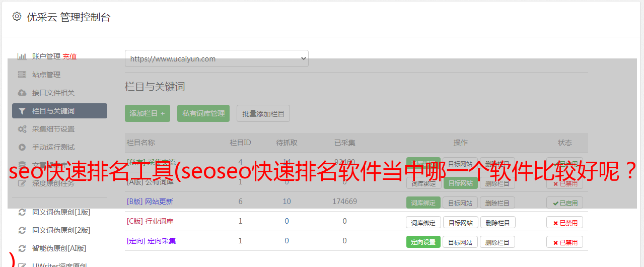The width and height of the screenshot is (644, 267).
Task: Select the 栏目与关键词 sidebar item
Action: point(59,111)
